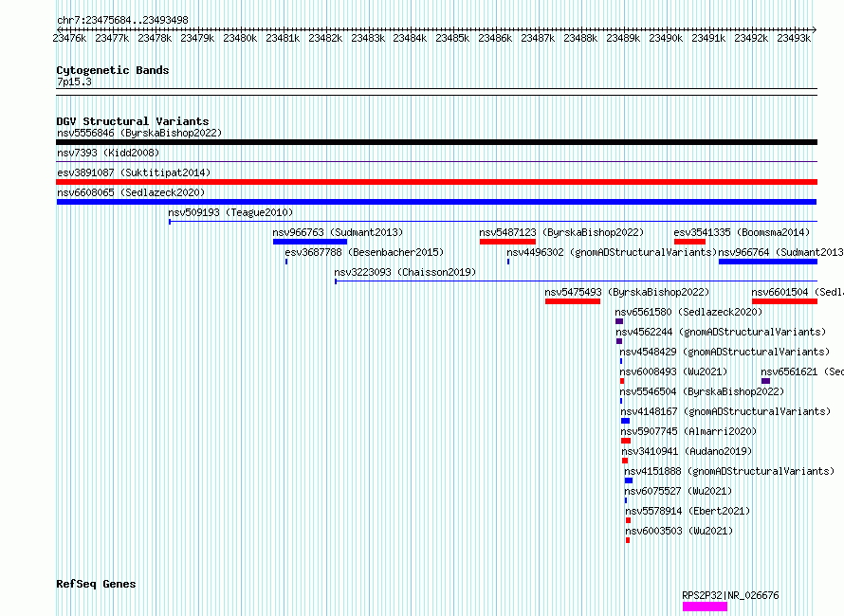This screenshot has height=616, width=844.
Task: Select the red bar under nsv5475493
Action: click(x=573, y=301)
